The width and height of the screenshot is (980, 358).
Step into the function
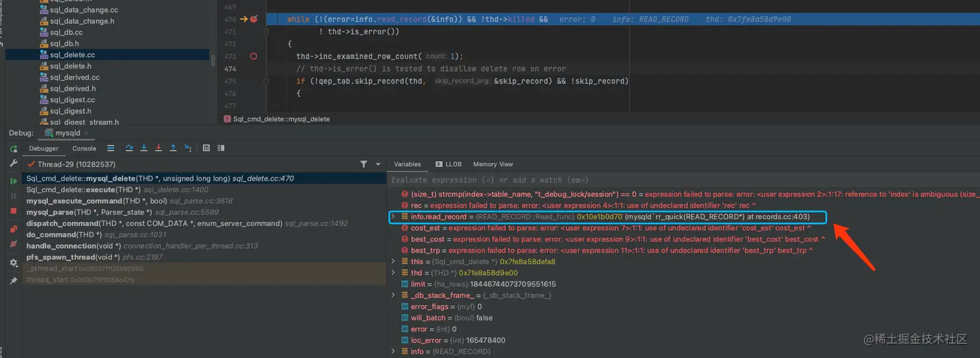pos(144,148)
